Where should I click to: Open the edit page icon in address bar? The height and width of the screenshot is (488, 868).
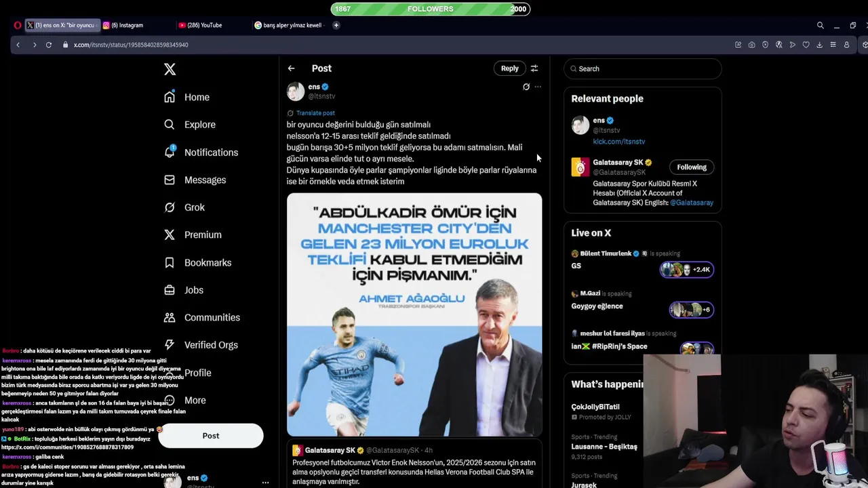coord(738,45)
